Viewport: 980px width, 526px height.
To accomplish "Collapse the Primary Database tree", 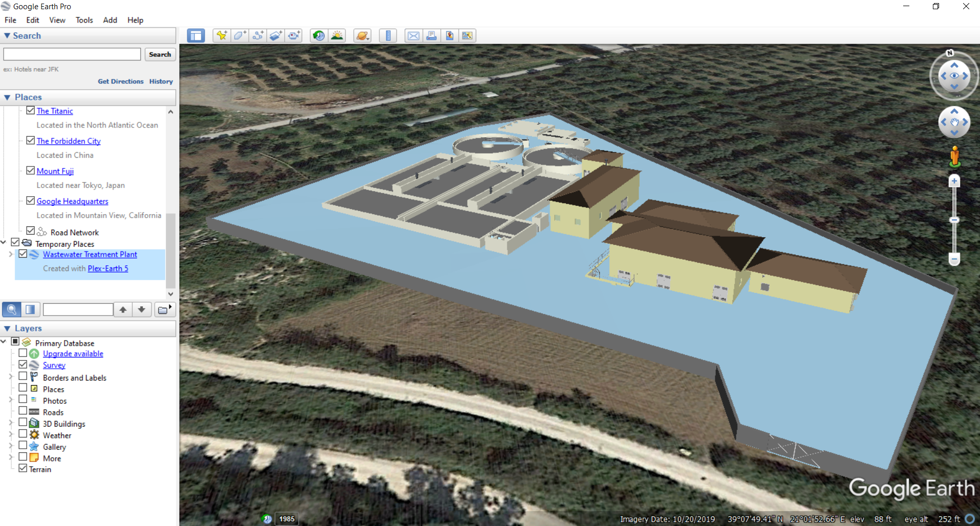I will click(4, 341).
